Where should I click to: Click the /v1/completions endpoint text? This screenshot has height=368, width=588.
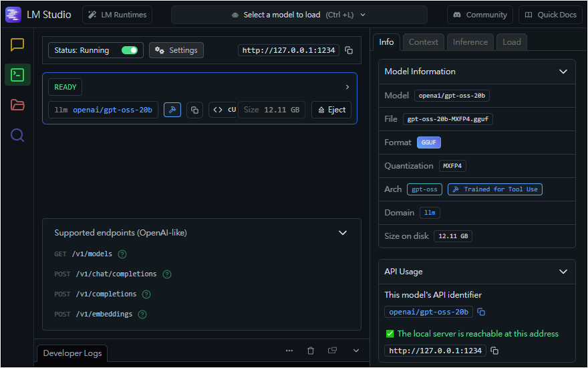(x=106, y=294)
